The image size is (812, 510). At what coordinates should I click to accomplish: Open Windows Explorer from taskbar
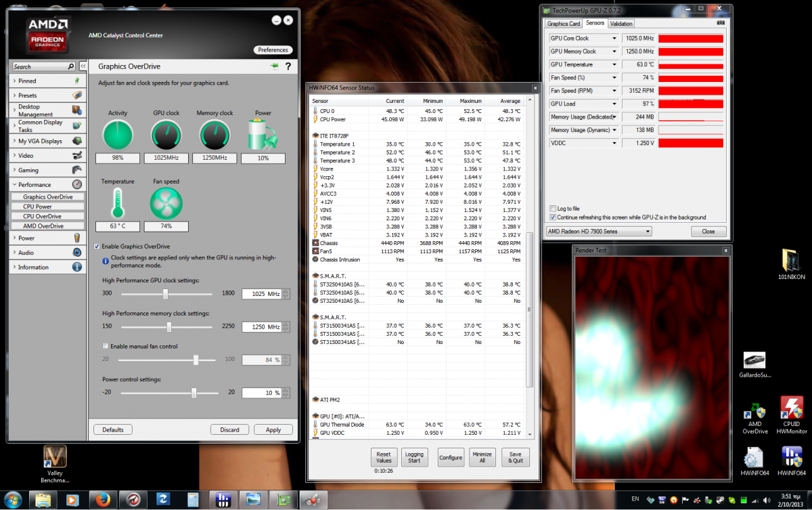43,500
